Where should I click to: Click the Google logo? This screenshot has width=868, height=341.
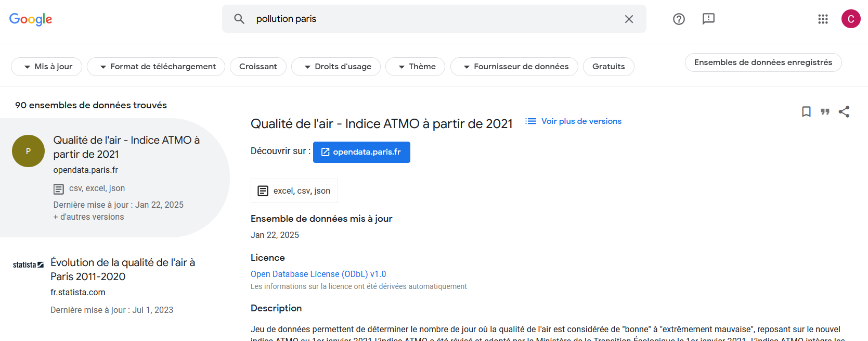[31, 19]
